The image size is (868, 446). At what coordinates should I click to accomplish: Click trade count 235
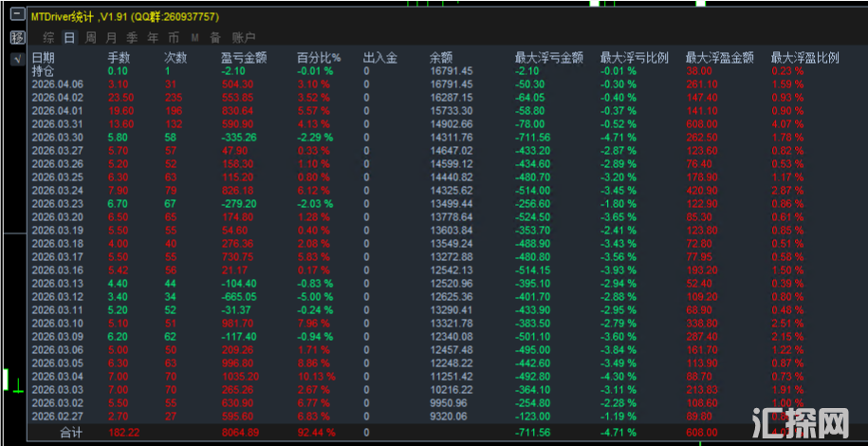coord(174,98)
